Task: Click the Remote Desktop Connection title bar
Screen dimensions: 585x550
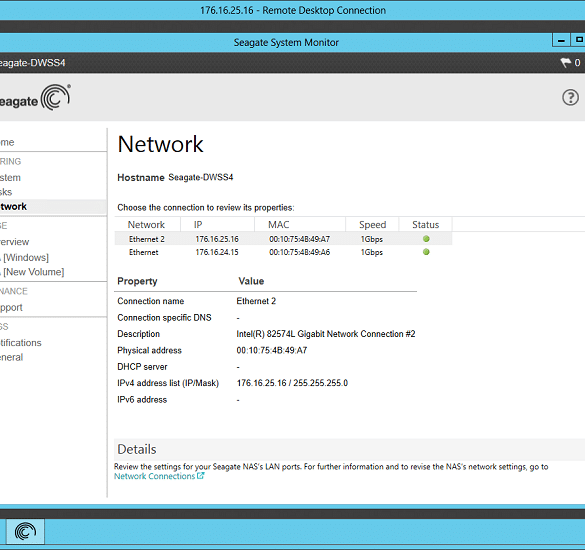Action: tap(292, 10)
